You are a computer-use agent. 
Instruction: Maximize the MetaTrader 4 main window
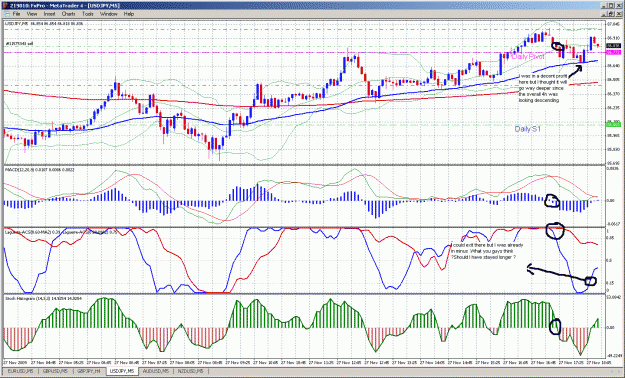pyautogui.click(x=612, y=5)
